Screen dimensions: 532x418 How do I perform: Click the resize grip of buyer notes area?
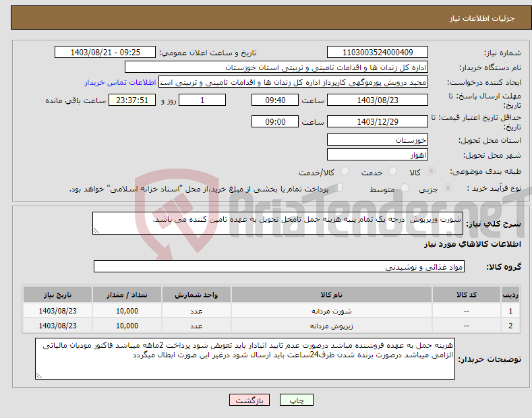point(39,376)
